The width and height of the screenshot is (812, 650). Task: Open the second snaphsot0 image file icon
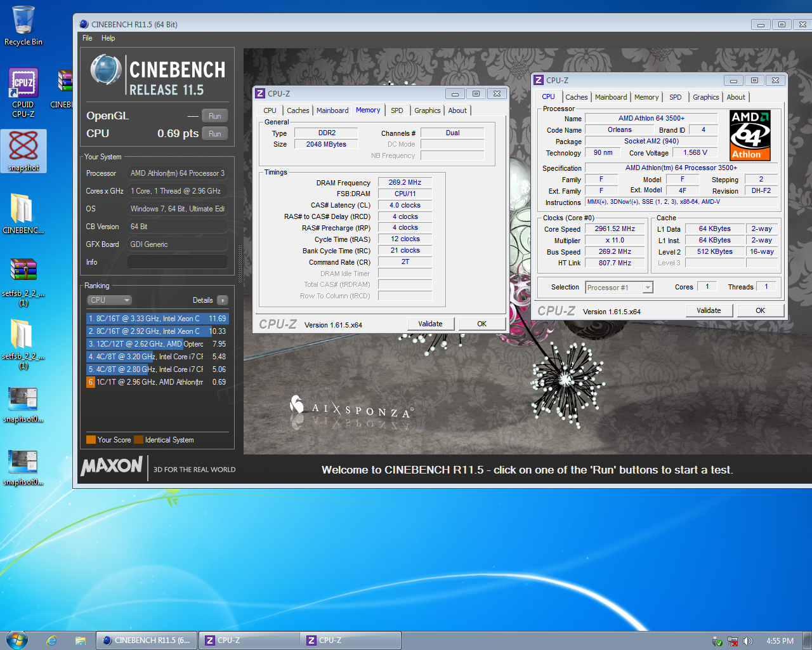tap(23, 468)
